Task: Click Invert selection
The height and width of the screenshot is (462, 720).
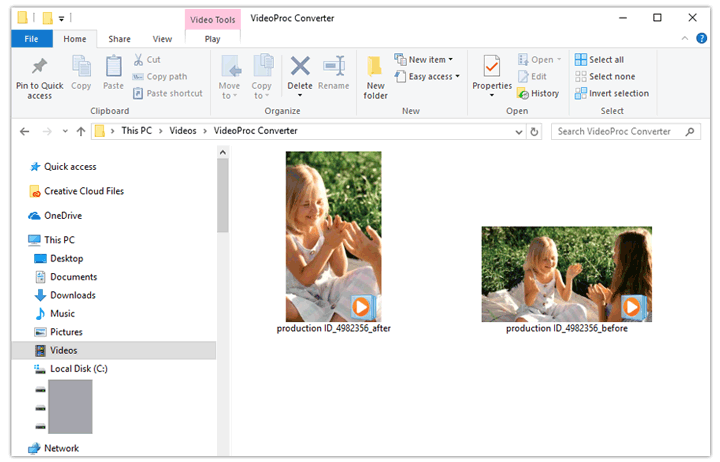Action: (612, 94)
